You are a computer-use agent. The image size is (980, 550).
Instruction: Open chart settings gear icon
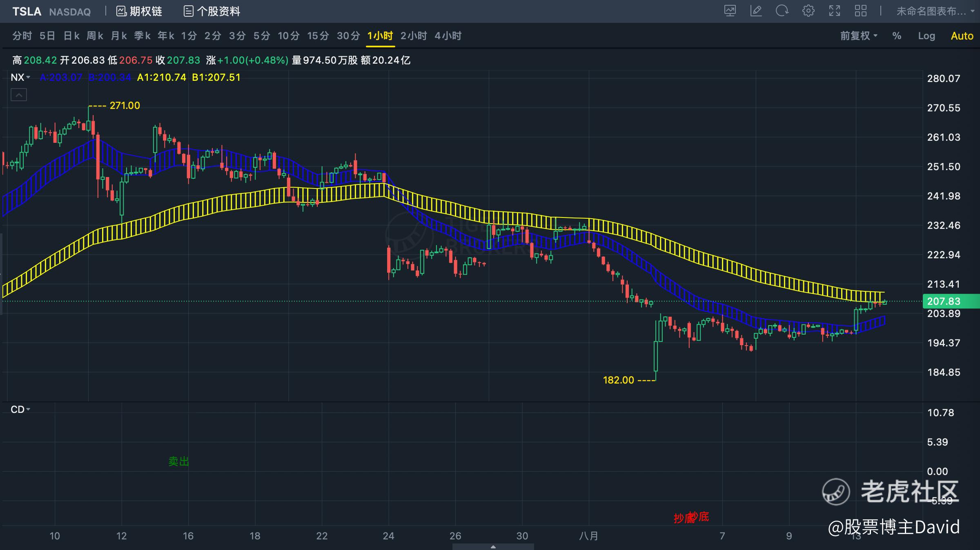pyautogui.click(x=808, y=11)
